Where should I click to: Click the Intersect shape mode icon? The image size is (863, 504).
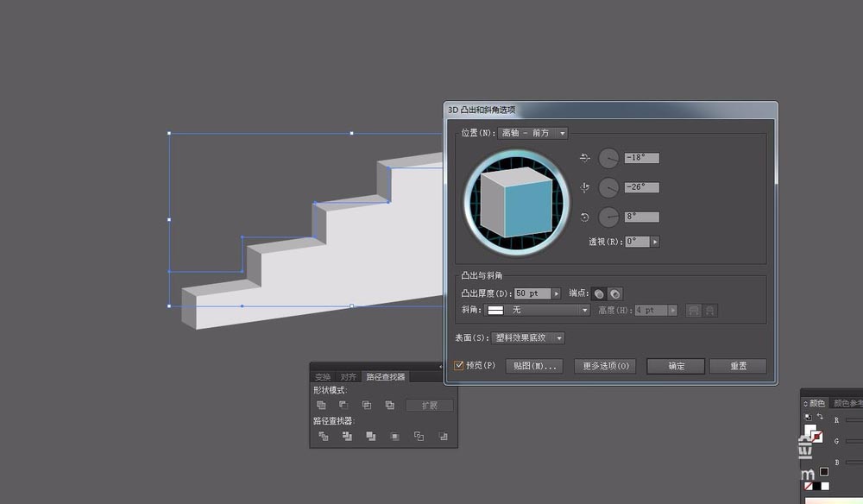[367, 405]
